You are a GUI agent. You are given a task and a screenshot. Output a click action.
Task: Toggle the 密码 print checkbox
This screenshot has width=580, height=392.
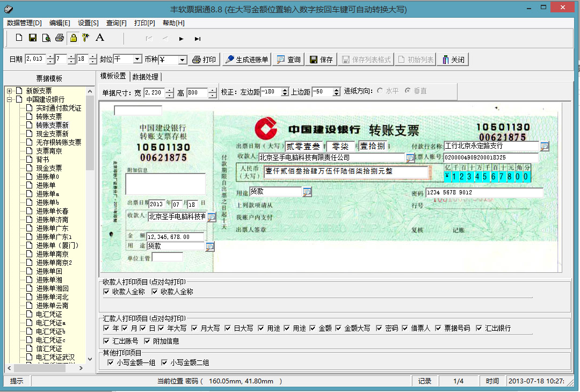click(x=379, y=328)
